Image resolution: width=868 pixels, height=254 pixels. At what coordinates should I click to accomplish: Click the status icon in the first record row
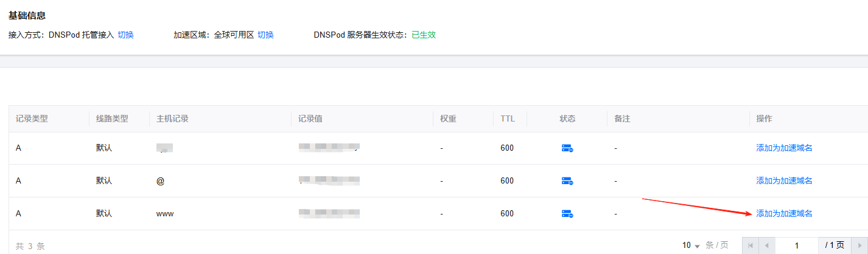[x=567, y=148]
